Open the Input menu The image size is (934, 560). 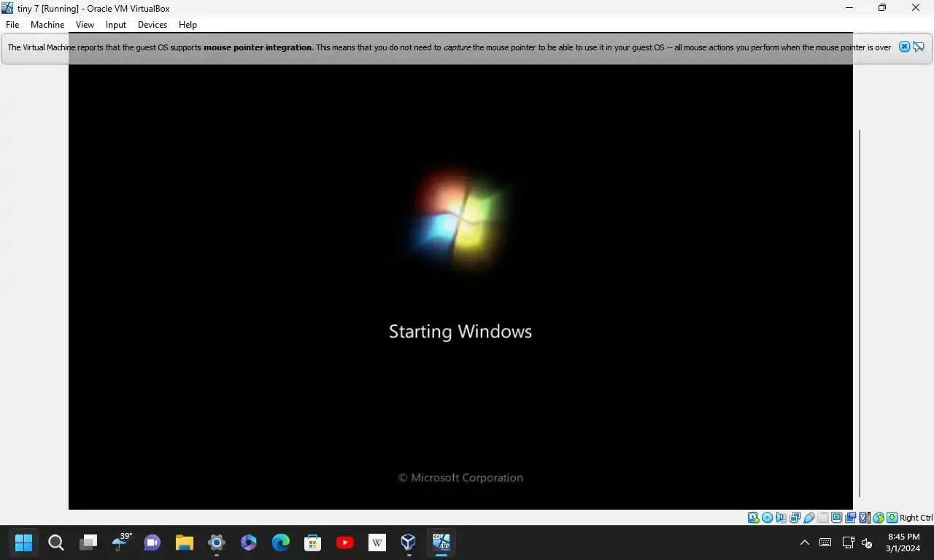116,25
